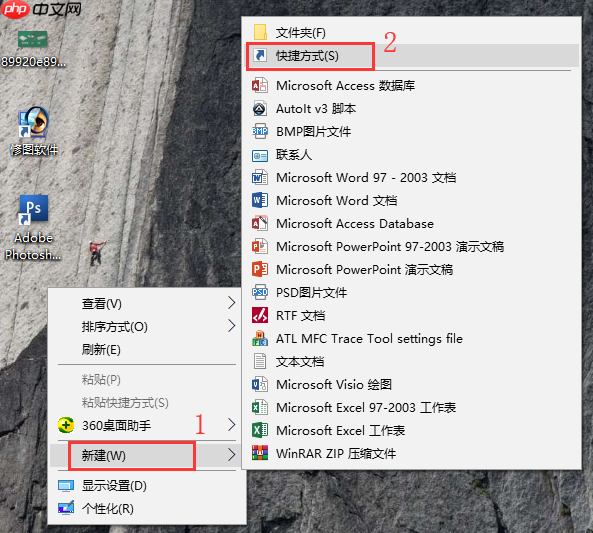Click the Microsoft Word 97 - 2003 文档 label
593x533 pixels.
tap(366, 177)
